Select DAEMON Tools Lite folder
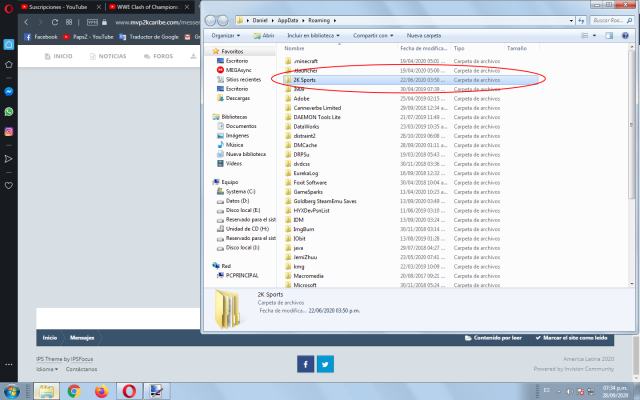The image size is (640, 400). click(317, 117)
